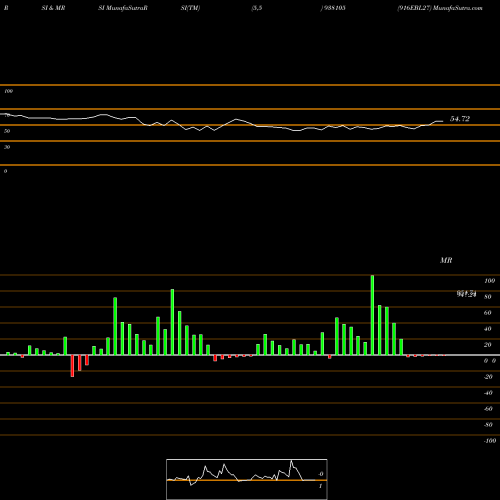500x500 pixels.
Task: Click the MunafaSutra.com watermark text with 916EBL27
Action: 440,8
